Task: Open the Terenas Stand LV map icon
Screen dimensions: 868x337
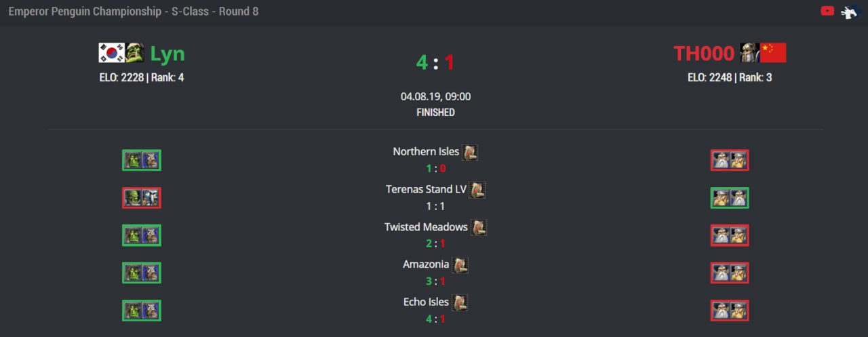Action: click(477, 190)
